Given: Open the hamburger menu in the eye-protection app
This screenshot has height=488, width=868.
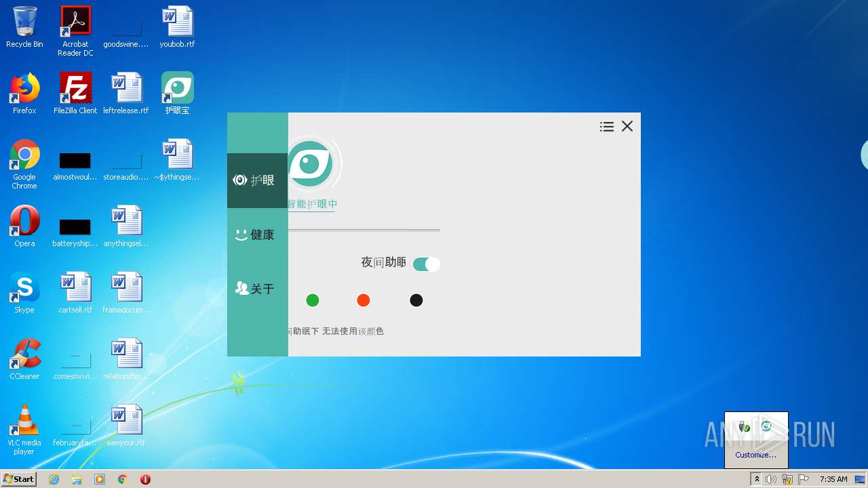Looking at the screenshot, I should click(x=607, y=127).
